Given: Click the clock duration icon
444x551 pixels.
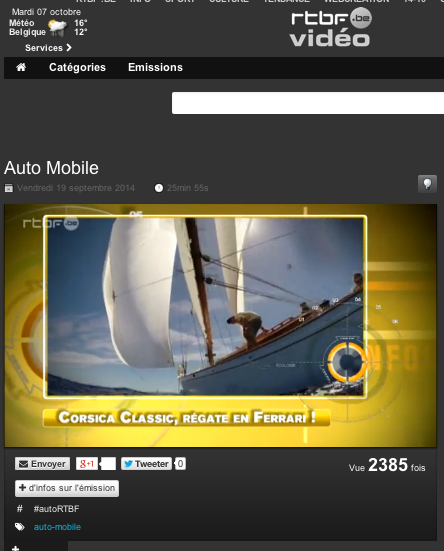Looking at the screenshot, I should [159, 188].
